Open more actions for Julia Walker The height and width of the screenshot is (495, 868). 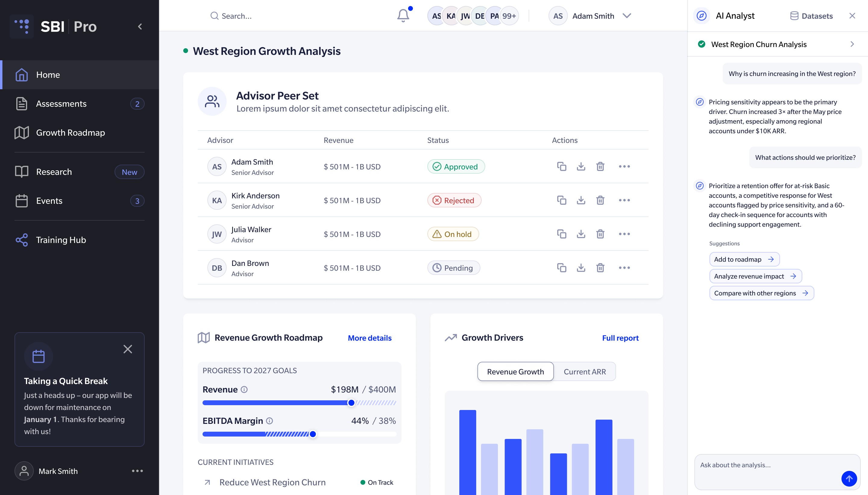(624, 234)
